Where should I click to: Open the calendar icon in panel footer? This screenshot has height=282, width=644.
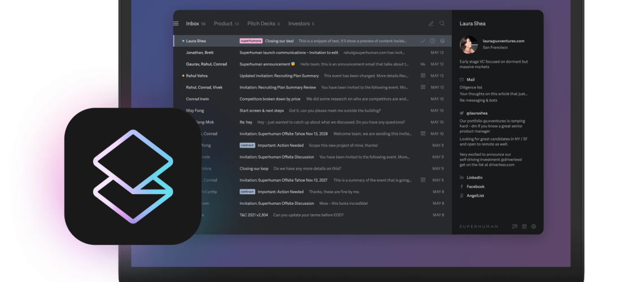click(524, 227)
